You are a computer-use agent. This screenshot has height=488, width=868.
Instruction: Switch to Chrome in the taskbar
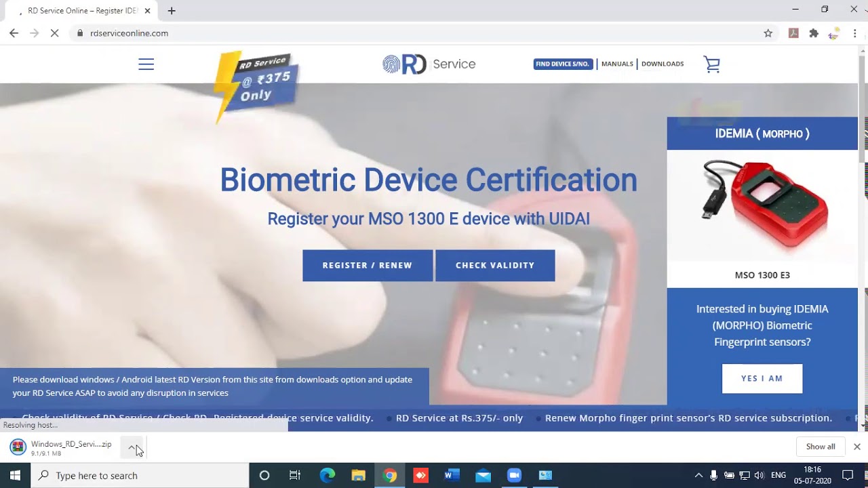pos(389,476)
